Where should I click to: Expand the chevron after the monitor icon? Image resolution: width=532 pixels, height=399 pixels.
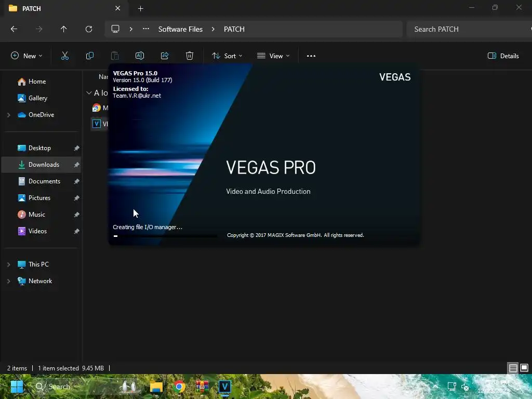[131, 29]
